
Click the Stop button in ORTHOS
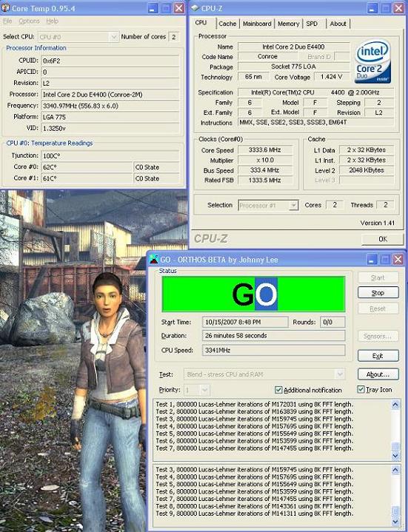pos(378,293)
